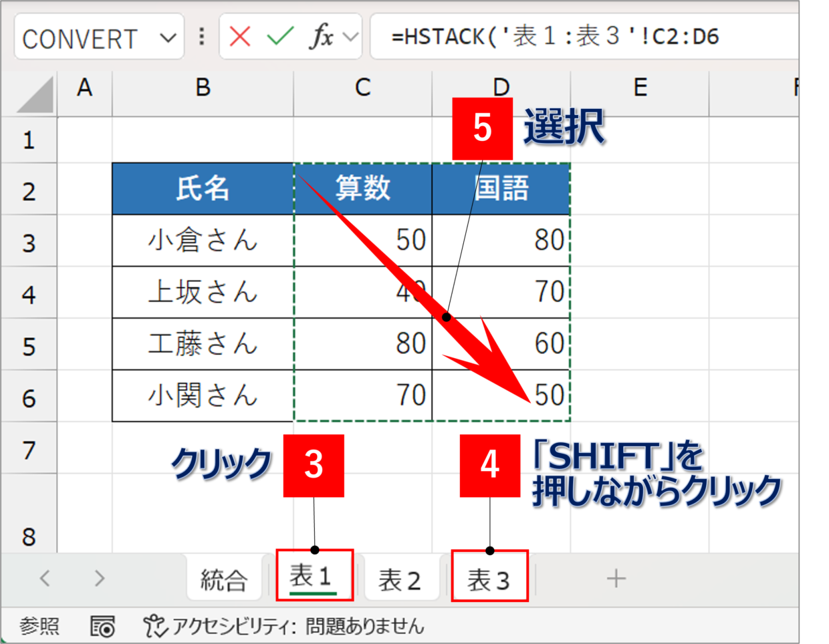Confirm the formula with the green checkmark
Screen dimensions: 829x644
click(280, 37)
